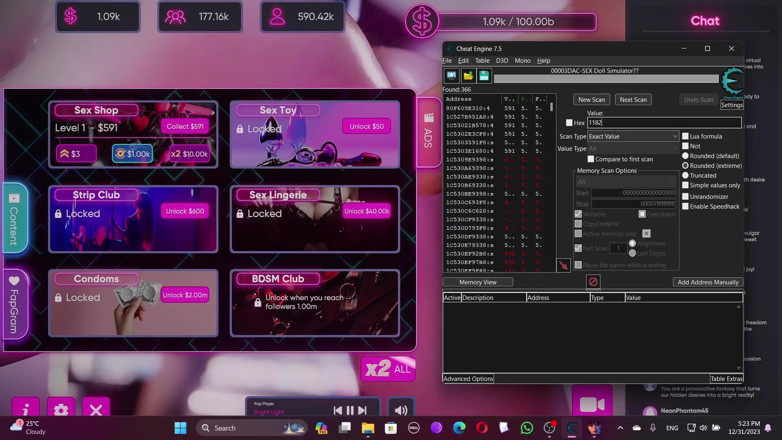
Task: Enable Simple values only checkbox
Action: point(685,185)
